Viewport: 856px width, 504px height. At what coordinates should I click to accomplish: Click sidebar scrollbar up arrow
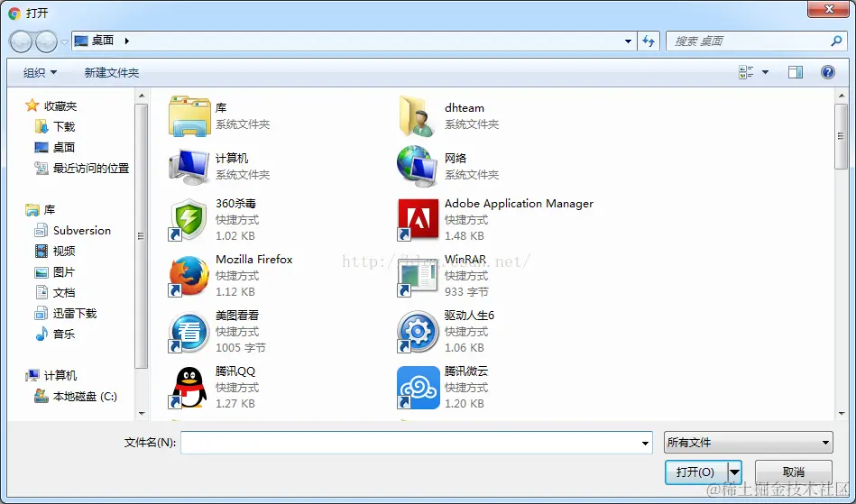tap(142, 96)
